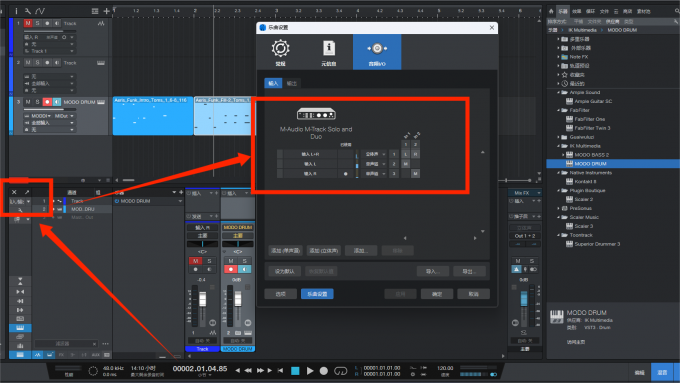The image size is (680, 383).
Task: Select Kontakt 8 instrument
Action: [585, 181]
